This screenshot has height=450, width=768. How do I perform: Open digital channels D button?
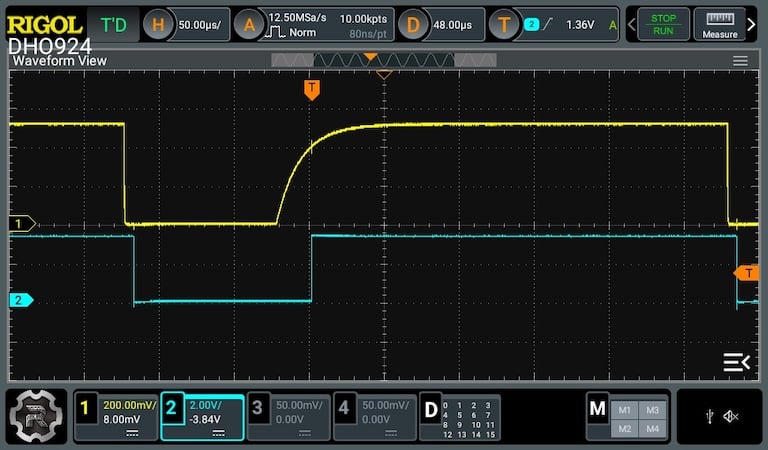pyautogui.click(x=431, y=410)
